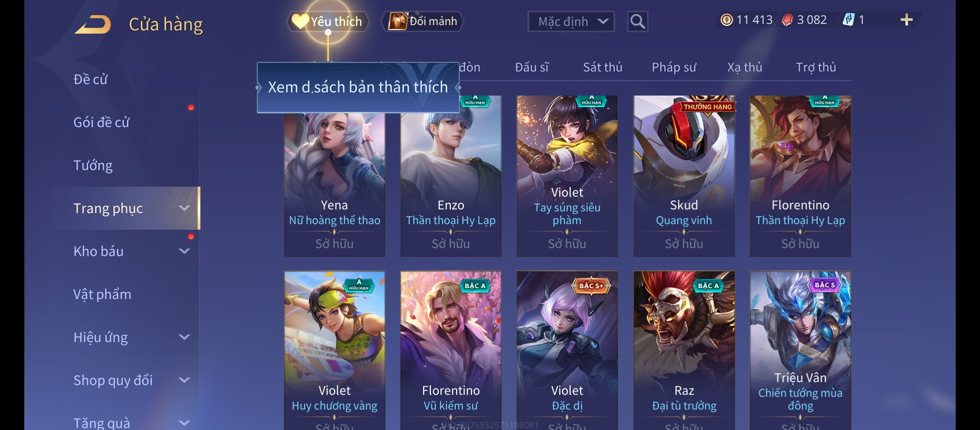Select the Xạ thủ role tab
This screenshot has height=430, width=980.
click(x=745, y=67)
